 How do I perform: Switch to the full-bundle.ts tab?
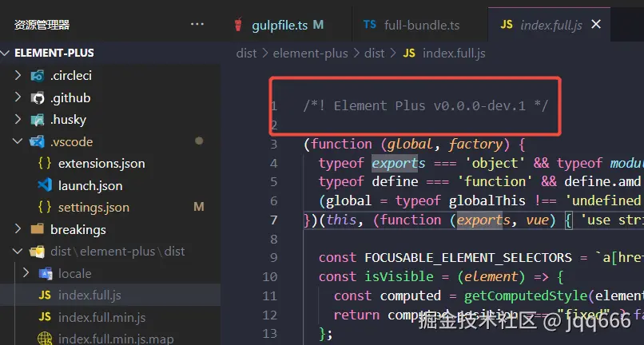coord(419,25)
